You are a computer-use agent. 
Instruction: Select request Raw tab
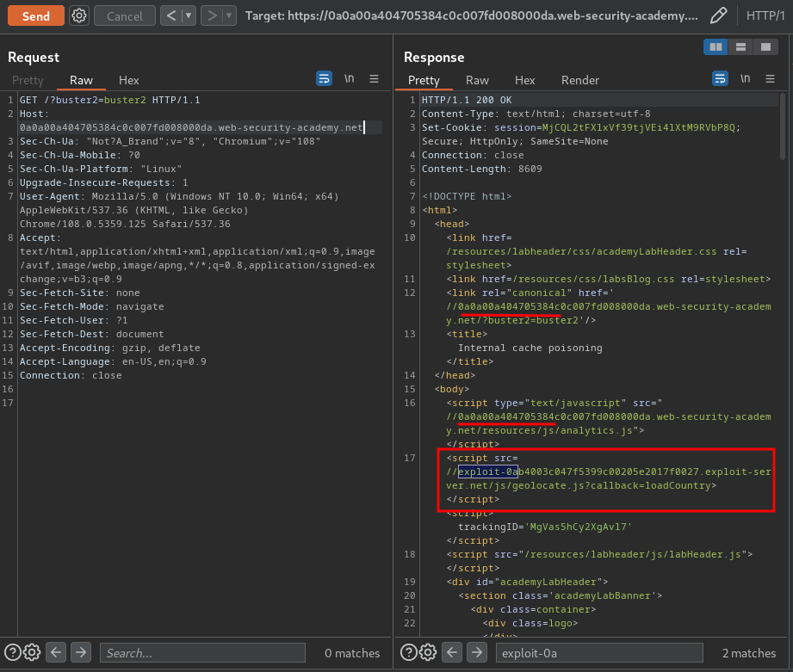(x=81, y=80)
